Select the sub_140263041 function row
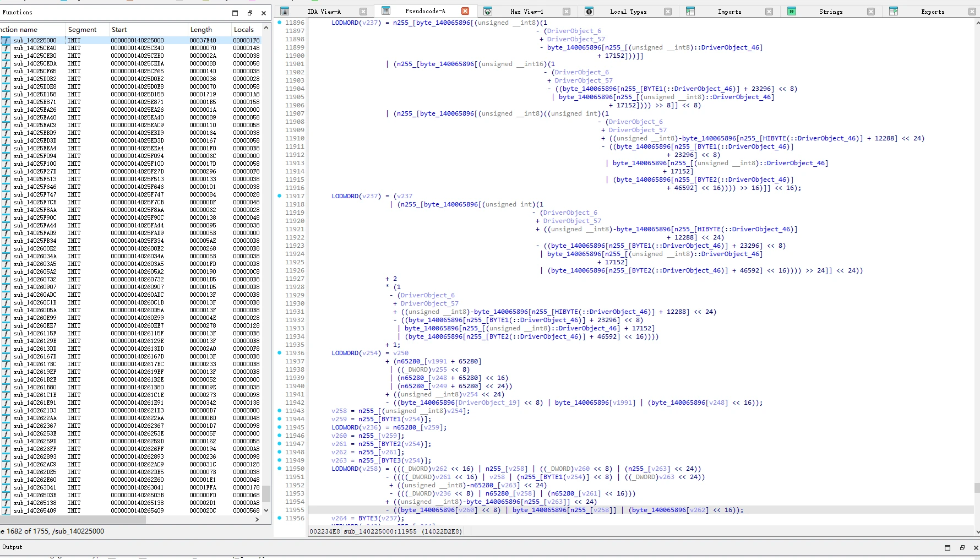The width and height of the screenshot is (980, 560). (x=131, y=487)
